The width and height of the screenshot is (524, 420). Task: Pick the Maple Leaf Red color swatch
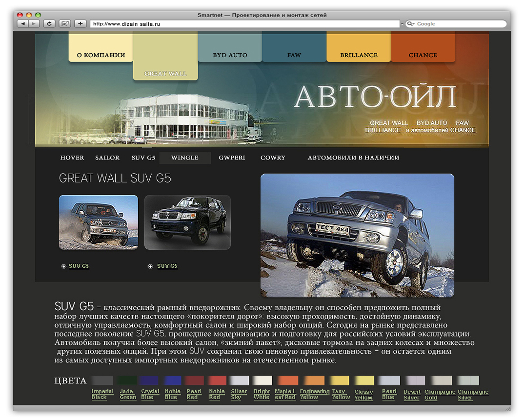(x=287, y=380)
